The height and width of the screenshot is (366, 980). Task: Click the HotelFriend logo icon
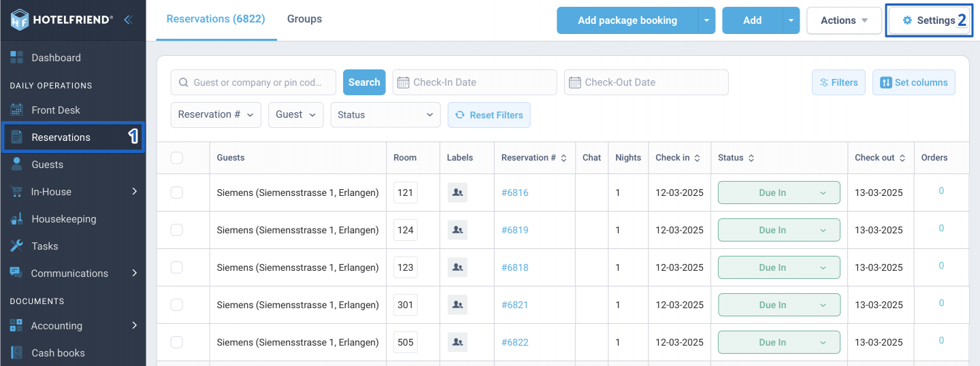pos(20,20)
